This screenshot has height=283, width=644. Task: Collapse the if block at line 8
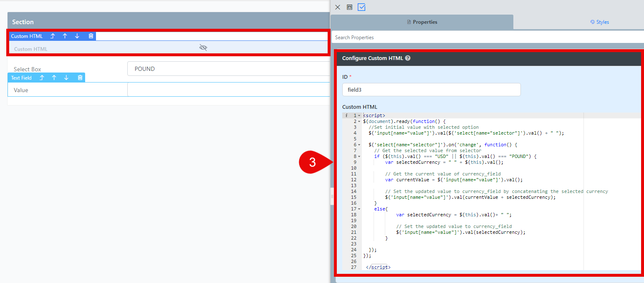[x=359, y=156]
